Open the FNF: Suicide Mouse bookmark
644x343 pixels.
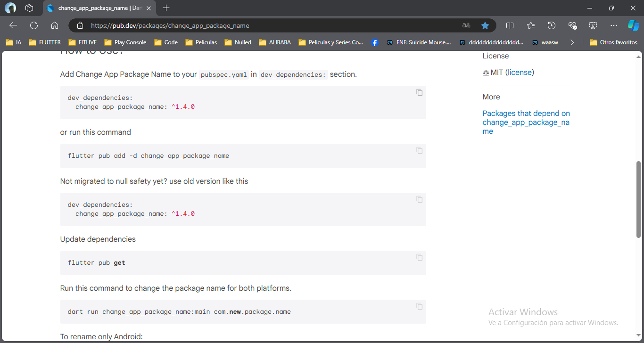click(x=419, y=42)
